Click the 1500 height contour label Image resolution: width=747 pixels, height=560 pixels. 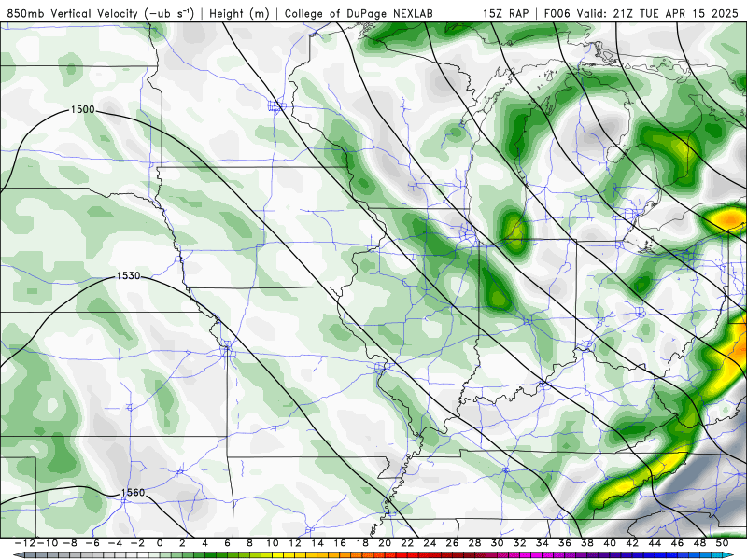(83, 109)
